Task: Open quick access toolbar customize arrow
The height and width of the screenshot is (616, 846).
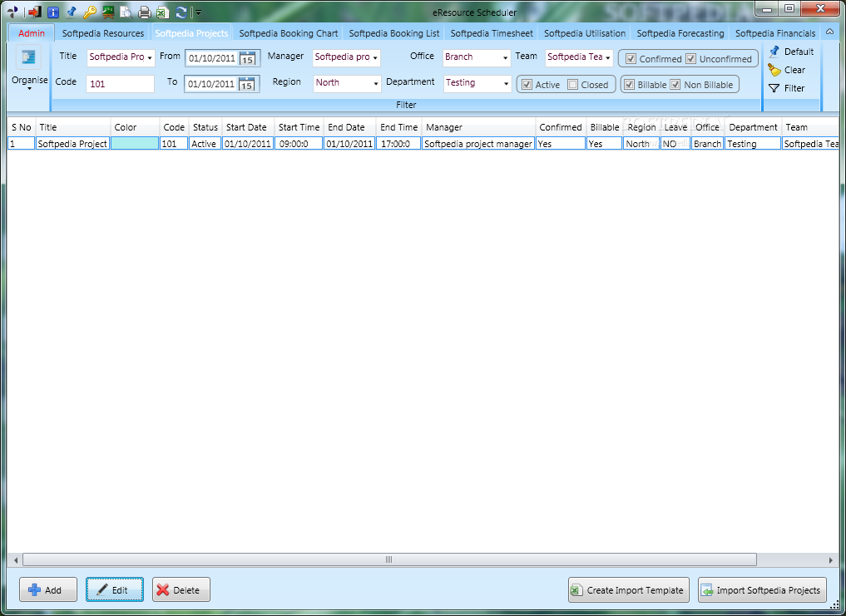Action: coord(198,12)
